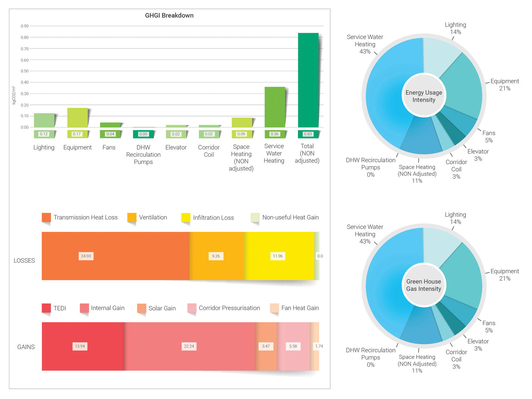Select the 5.58 Corridor Pressurisation segment

293,346
